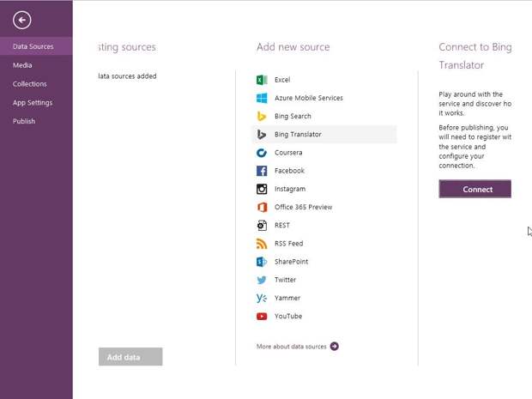Click the Facebook logo icon

coord(262,171)
